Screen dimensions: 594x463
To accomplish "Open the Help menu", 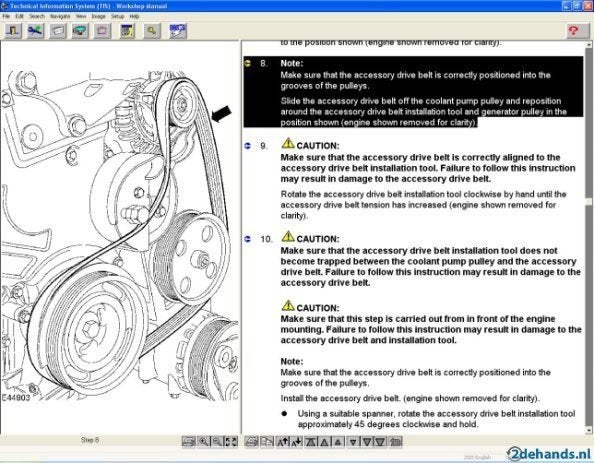I will (x=134, y=17).
